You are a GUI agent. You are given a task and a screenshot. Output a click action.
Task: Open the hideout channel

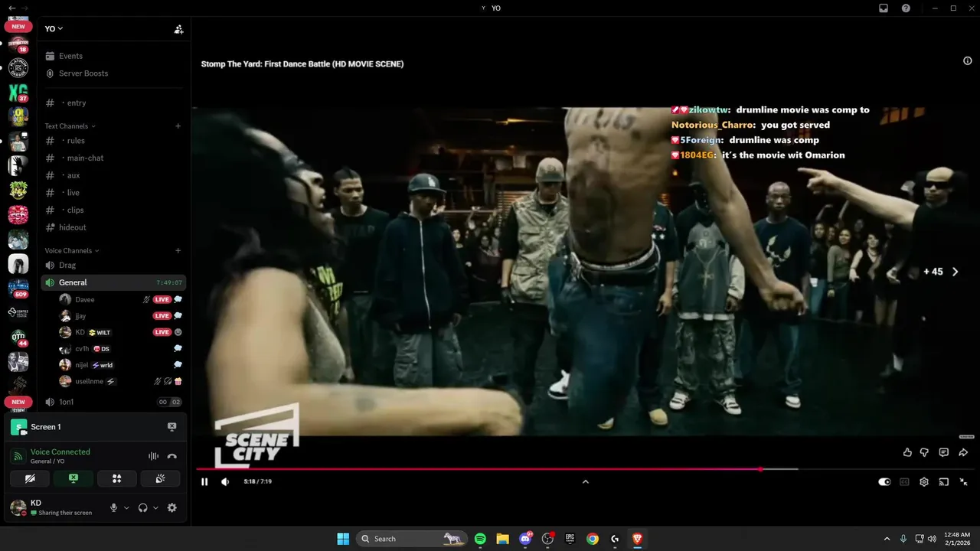[x=113, y=227]
